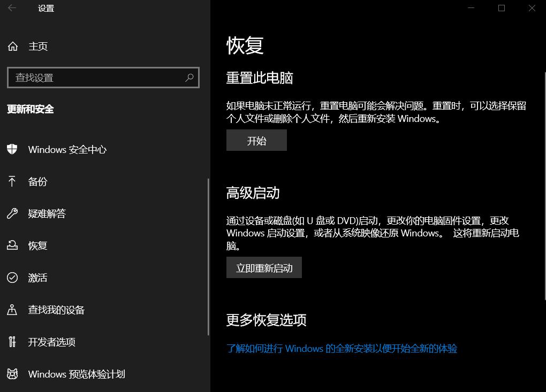Image resolution: width=546 pixels, height=392 pixels.
Task: Click the search magnifier in 查找设置 box
Action: [189, 78]
